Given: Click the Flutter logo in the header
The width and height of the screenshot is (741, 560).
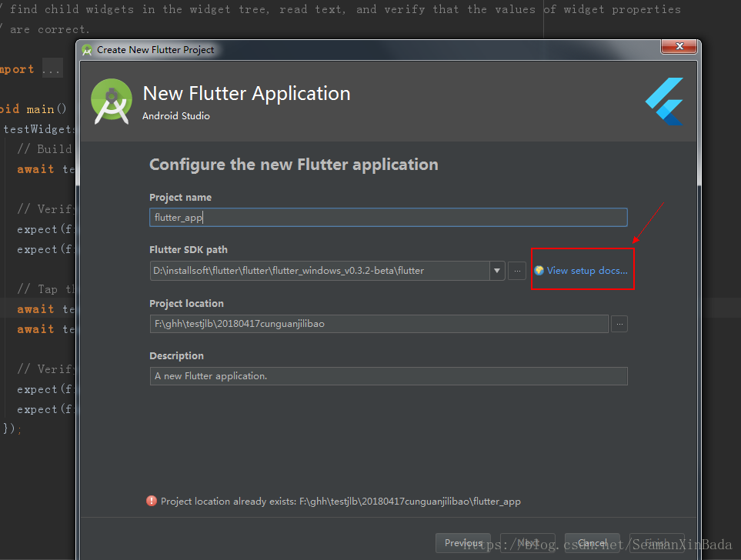Looking at the screenshot, I should [664, 102].
